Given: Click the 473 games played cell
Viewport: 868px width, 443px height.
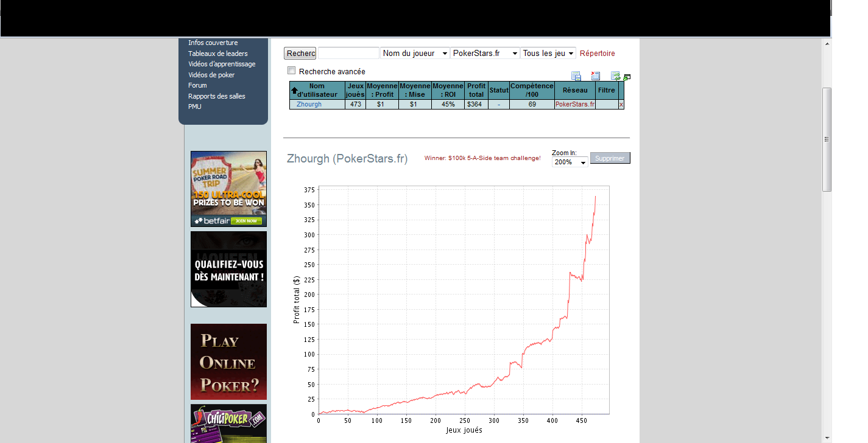Looking at the screenshot, I should pos(355,105).
